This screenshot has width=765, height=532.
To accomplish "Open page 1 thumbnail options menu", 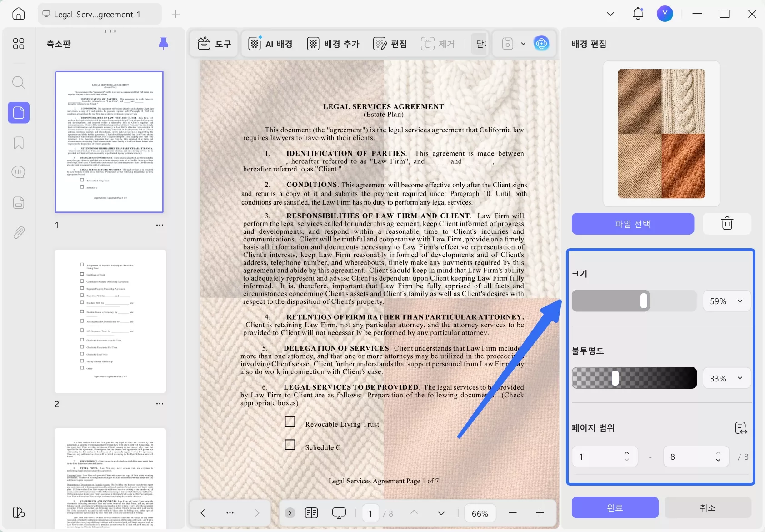I will pos(160,225).
